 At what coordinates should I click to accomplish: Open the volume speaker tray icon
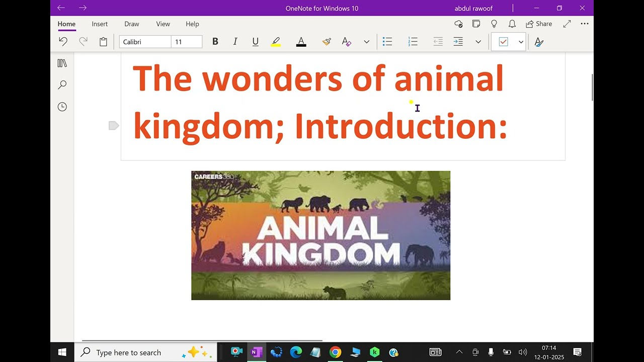523,352
